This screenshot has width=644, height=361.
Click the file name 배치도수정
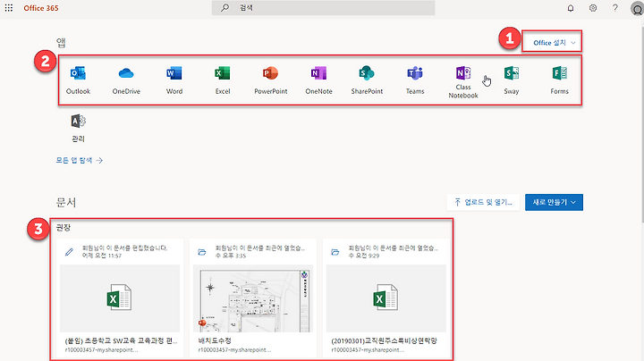(215, 341)
